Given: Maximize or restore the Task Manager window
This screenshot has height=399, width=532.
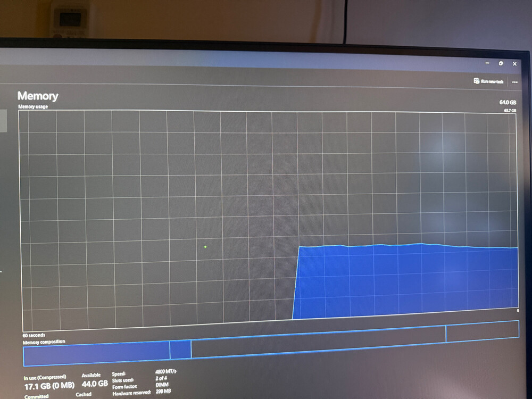Looking at the screenshot, I should 501,63.
